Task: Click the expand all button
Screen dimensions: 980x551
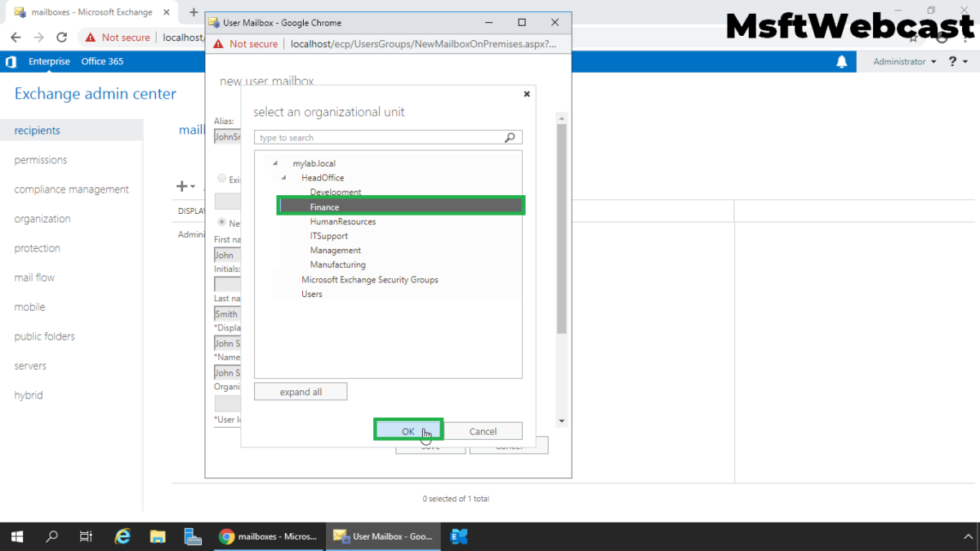Action: click(x=300, y=391)
